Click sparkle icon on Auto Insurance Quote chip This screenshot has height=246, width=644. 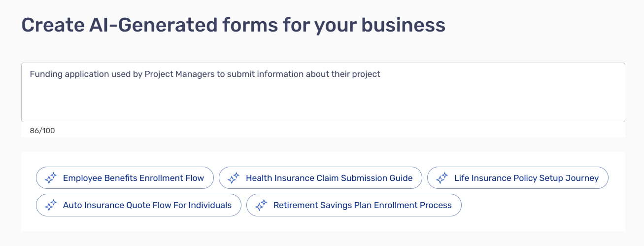pyautogui.click(x=50, y=205)
